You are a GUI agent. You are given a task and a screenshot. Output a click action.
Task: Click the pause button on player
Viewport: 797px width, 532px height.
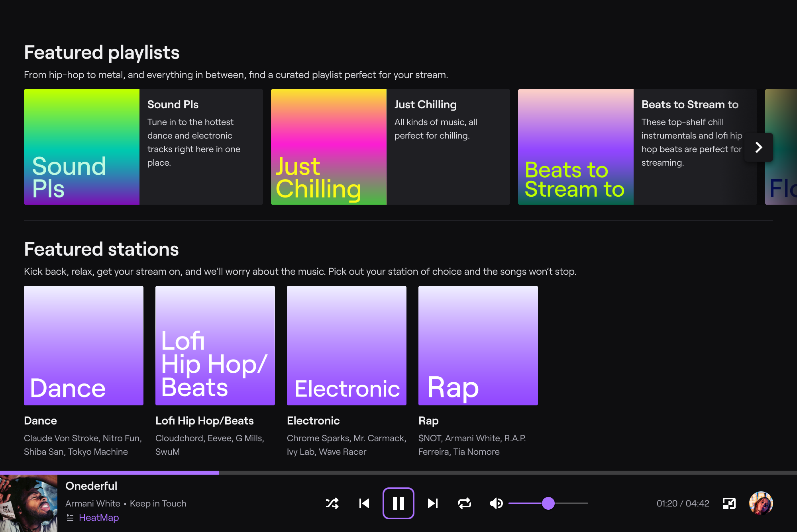[x=398, y=503]
